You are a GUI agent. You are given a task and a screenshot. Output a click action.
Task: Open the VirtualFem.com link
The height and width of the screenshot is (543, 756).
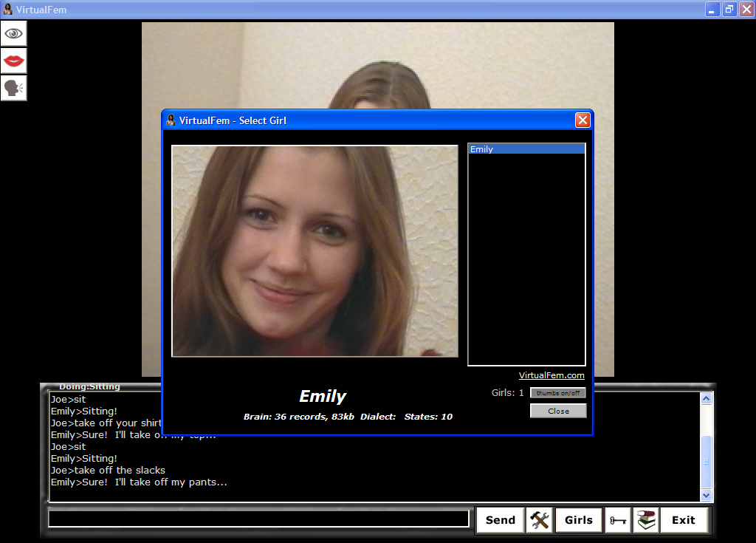[551, 375]
